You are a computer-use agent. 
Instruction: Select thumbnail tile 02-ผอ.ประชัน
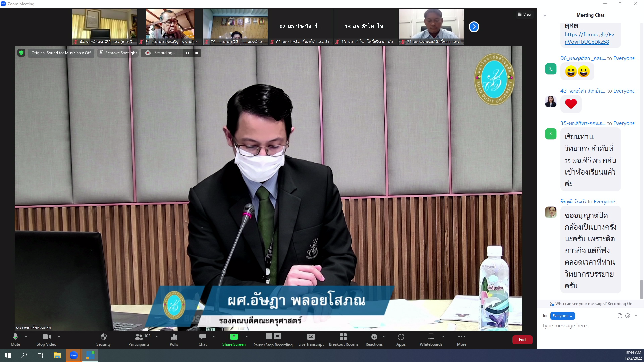(301, 27)
